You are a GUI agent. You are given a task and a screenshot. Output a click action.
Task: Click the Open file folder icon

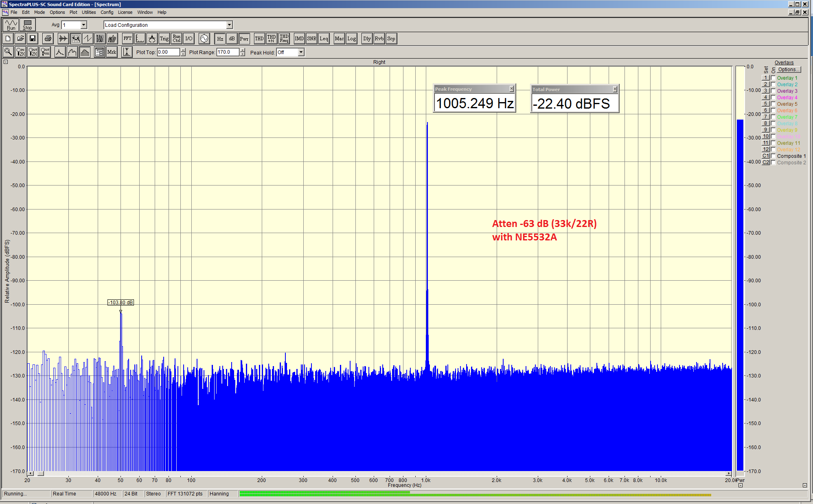click(x=20, y=39)
